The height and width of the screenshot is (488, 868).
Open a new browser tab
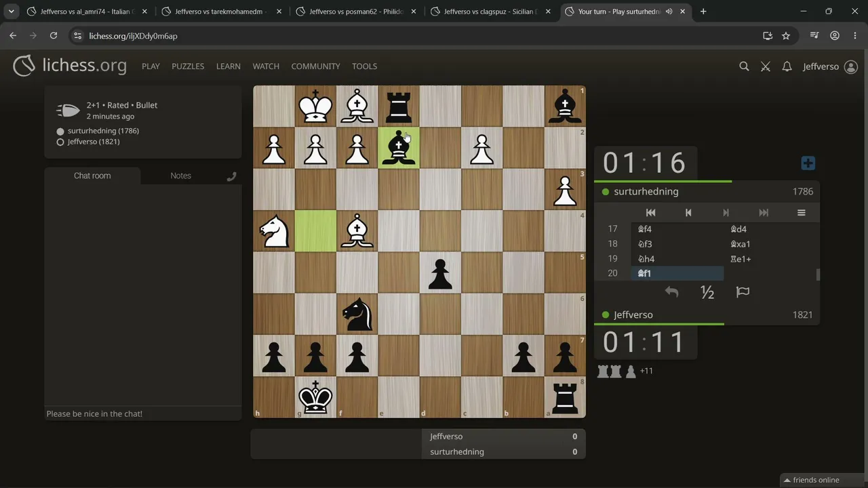[x=703, y=12]
